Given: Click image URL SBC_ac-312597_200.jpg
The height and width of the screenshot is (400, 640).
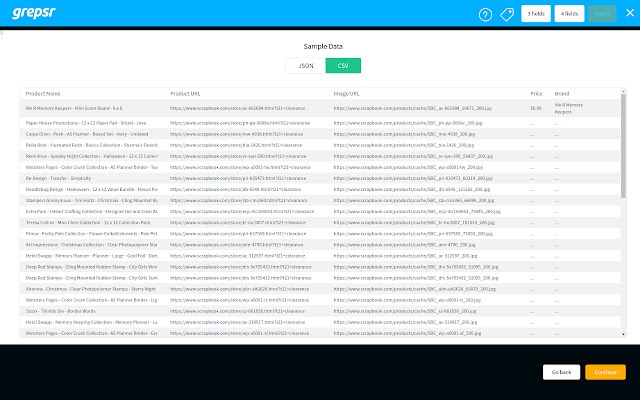Looking at the screenshot, I should point(405,256).
